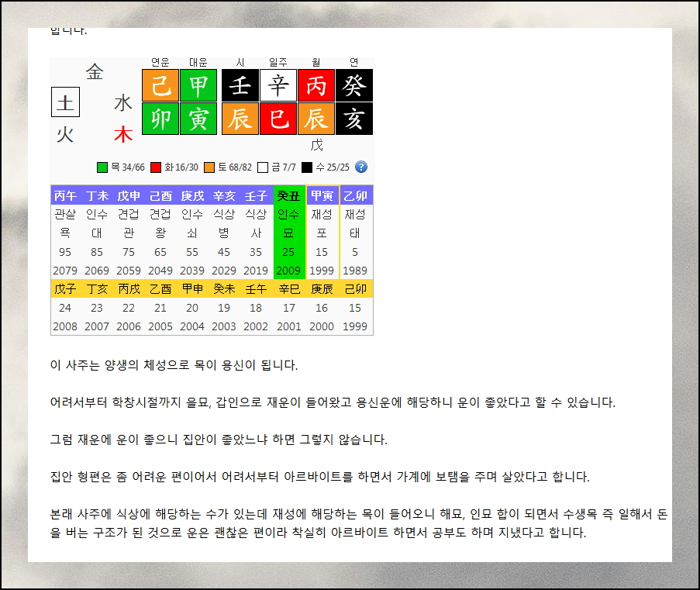Click the 己卯 yearly luck cell

(356, 289)
